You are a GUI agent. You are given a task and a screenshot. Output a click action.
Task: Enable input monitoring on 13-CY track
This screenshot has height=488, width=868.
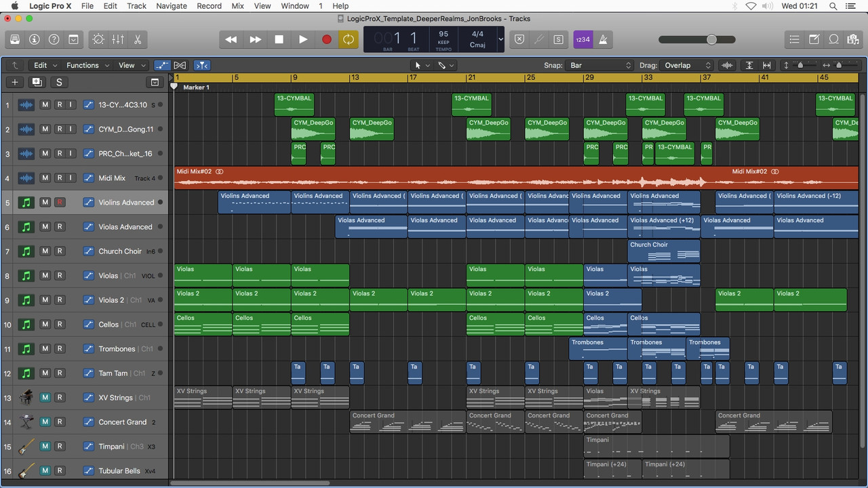tap(70, 105)
